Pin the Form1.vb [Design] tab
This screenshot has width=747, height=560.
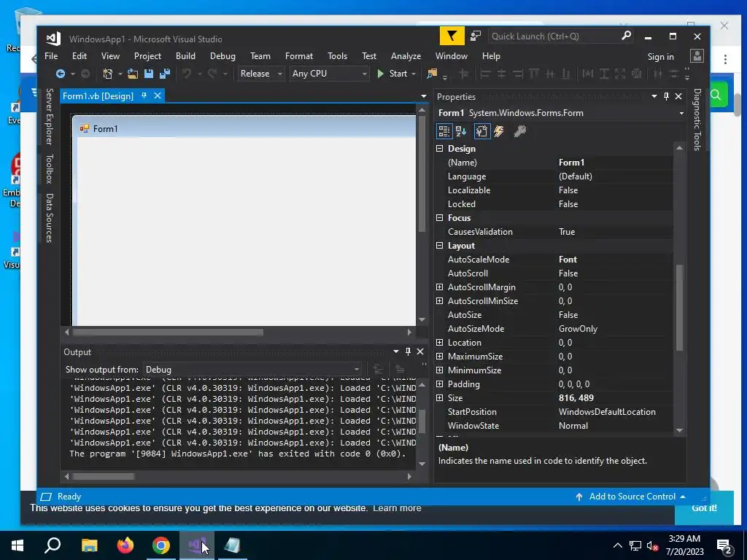point(144,96)
